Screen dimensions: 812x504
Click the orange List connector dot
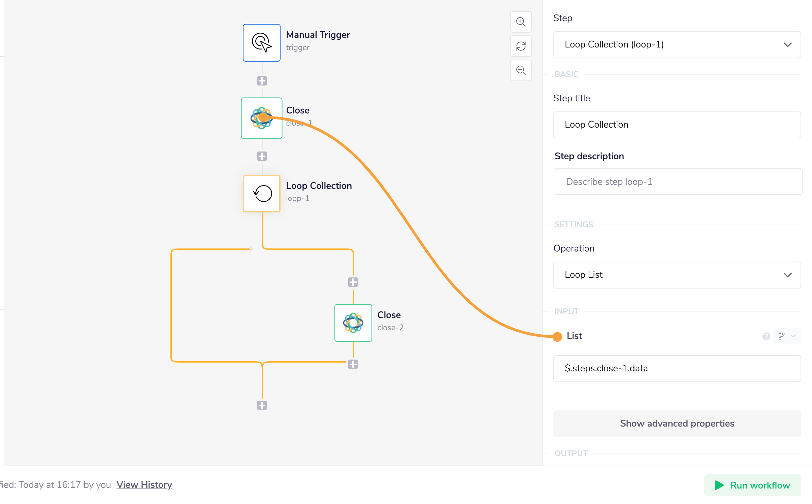[x=557, y=336]
